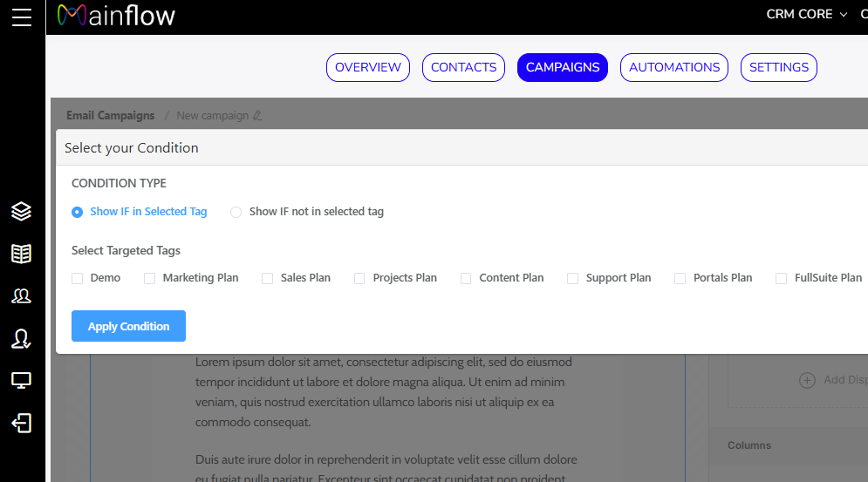The width and height of the screenshot is (868, 482).
Task: Click the stacked layers sidebar icon
Action: pos(22,211)
